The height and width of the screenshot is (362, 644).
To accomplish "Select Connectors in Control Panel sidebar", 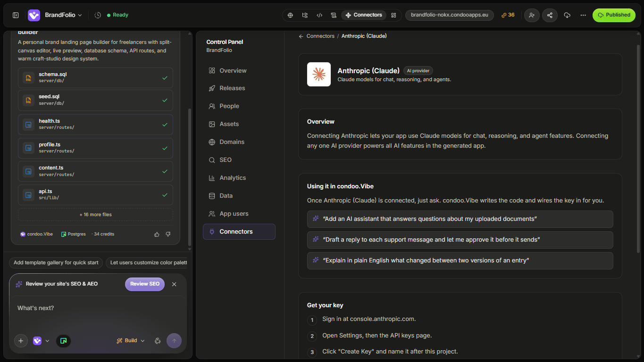I will (x=239, y=232).
